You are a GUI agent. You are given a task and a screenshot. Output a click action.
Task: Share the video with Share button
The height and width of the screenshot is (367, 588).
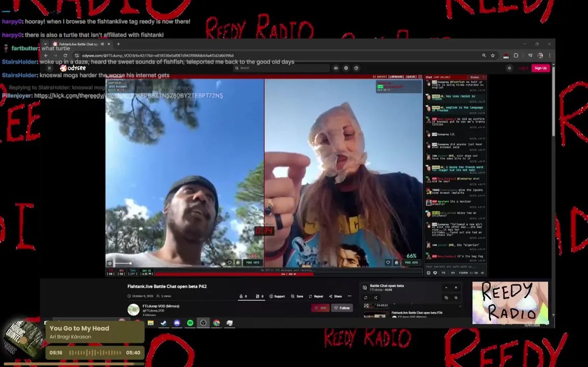(336, 296)
